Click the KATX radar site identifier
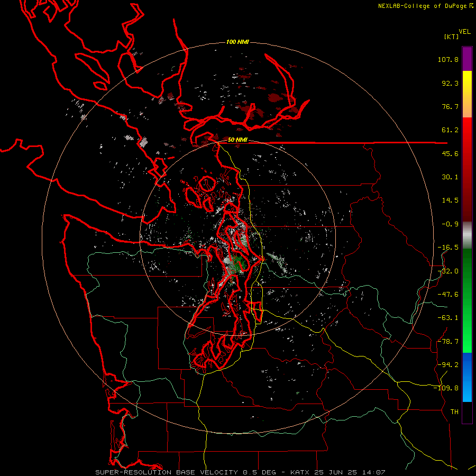476x476 pixels. point(299,472)
